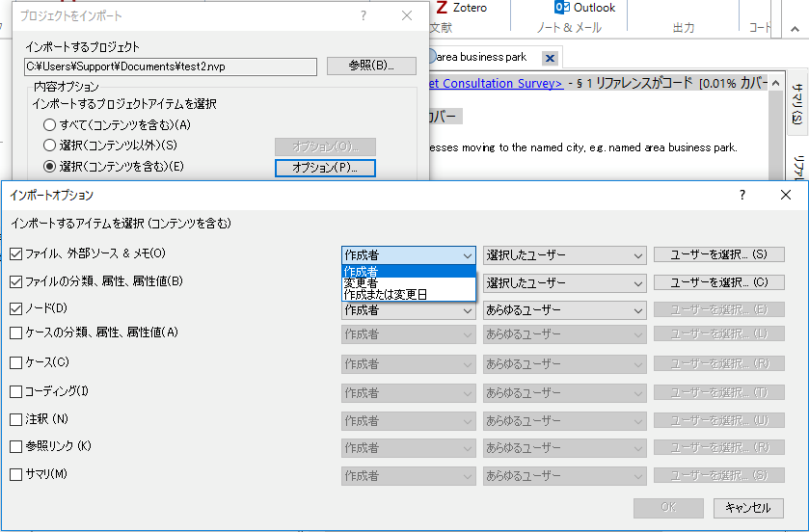
Task: Open the area business park document tab
Action: tap(482, 58)
